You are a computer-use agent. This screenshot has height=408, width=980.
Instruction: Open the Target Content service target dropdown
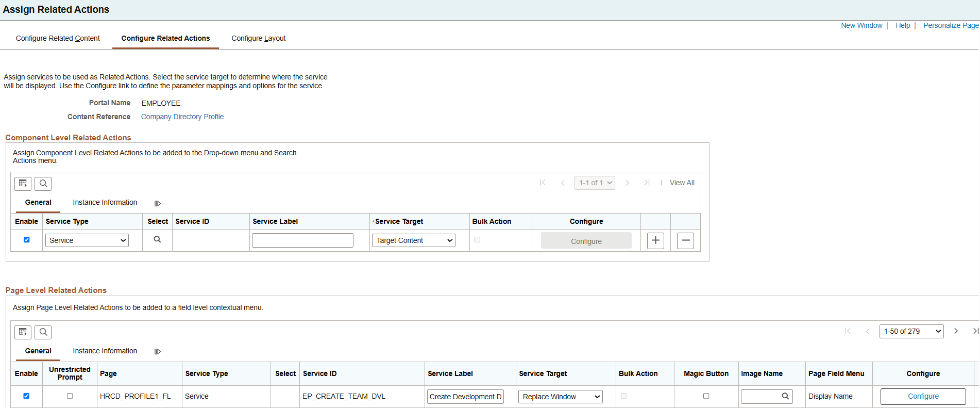click(x=413, y=240)
